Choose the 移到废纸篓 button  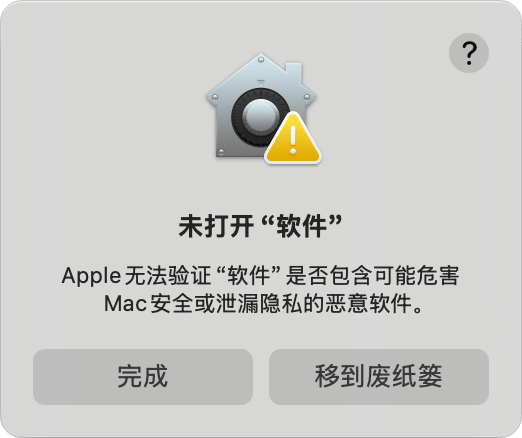[379, 377]
